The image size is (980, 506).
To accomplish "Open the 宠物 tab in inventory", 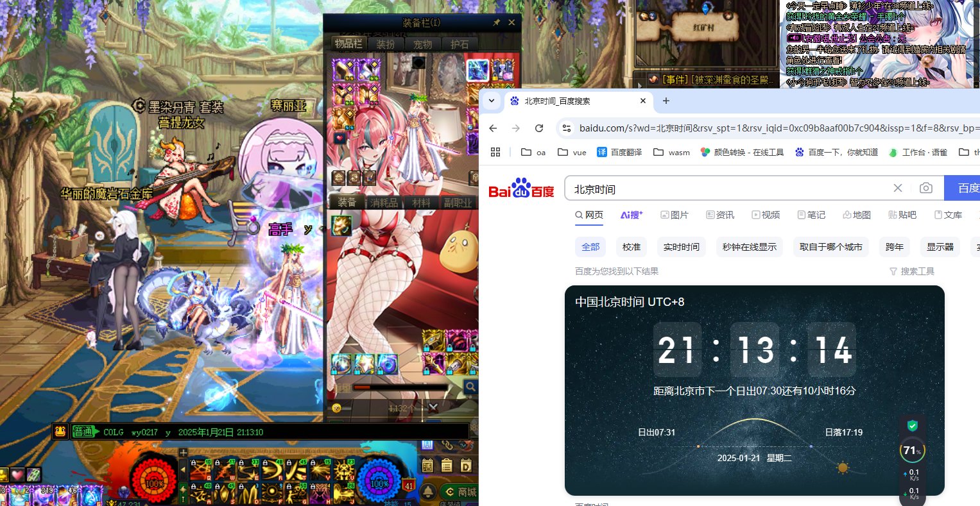I will (x=422, y=44).
